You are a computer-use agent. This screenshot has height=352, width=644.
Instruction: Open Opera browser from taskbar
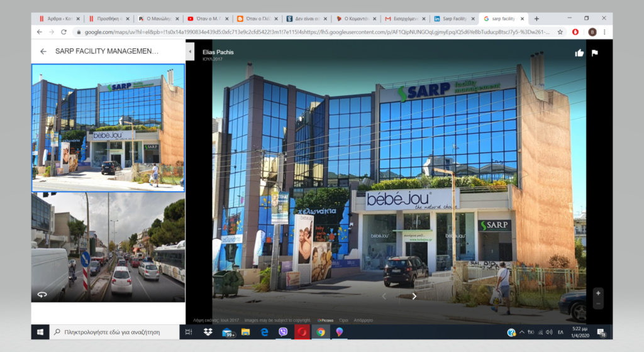pyautogui.click(x=302, y=332)
